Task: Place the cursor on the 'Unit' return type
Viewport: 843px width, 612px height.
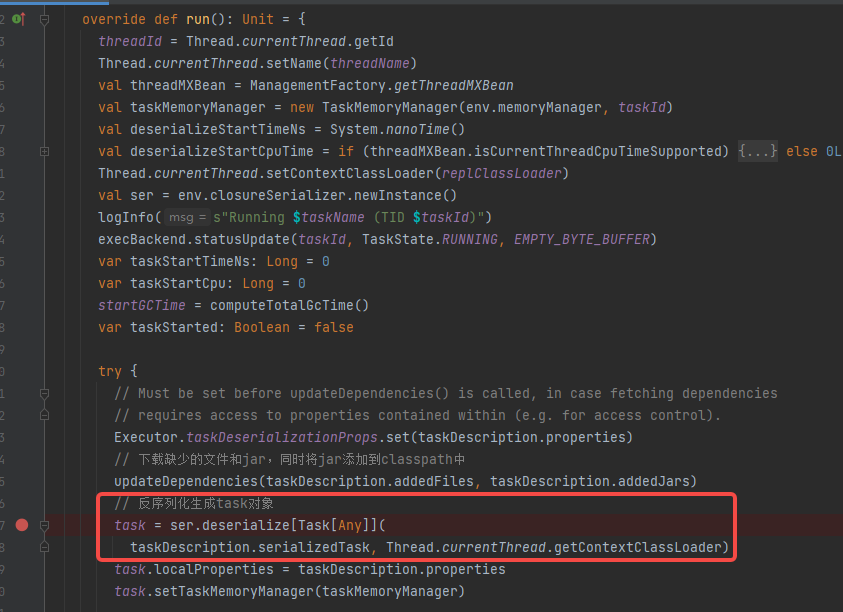Action: click(258, 19)
